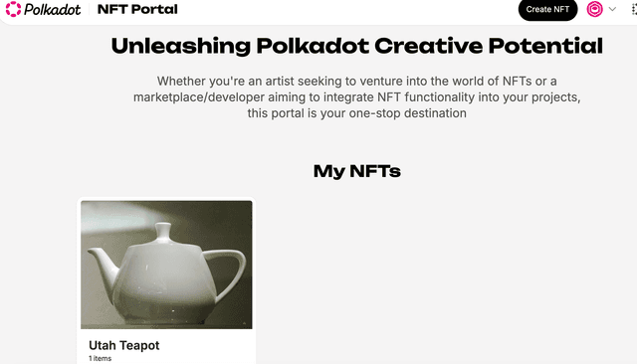
Task: Open the pink account avatar icon
Action: tap(594, 9)
